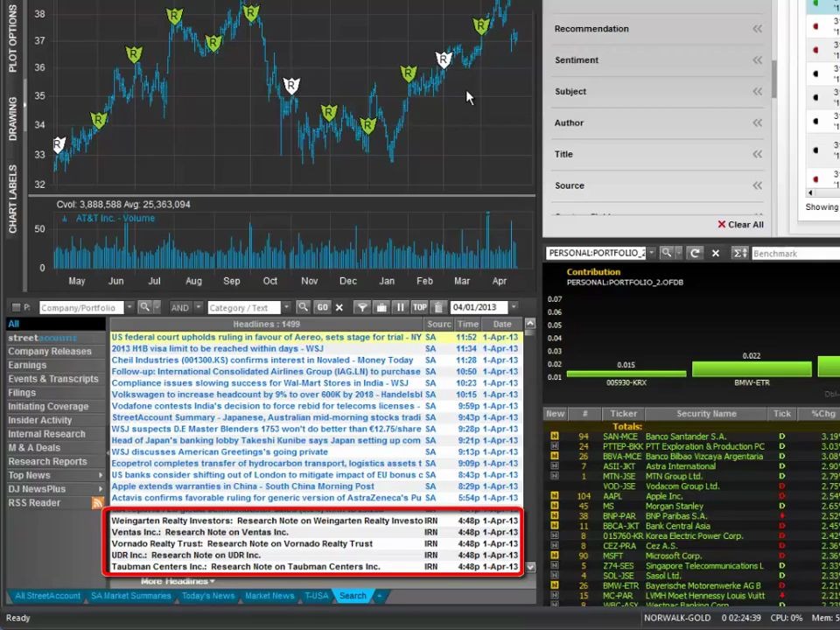Open the T-USA tab

click(x=317, y=596)
